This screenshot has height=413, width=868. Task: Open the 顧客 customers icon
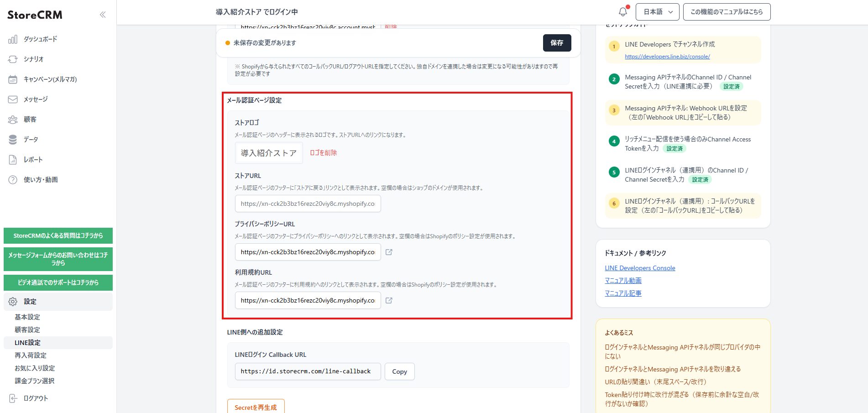13,120
